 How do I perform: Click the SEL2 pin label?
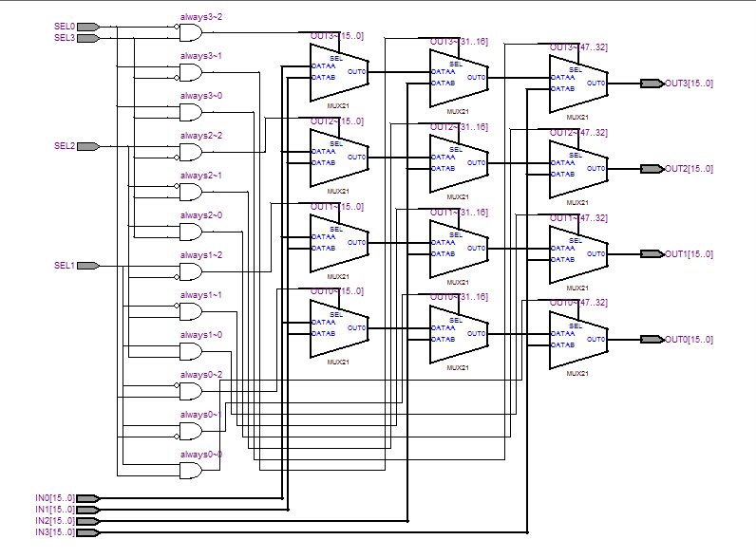(x=65, y=146)
